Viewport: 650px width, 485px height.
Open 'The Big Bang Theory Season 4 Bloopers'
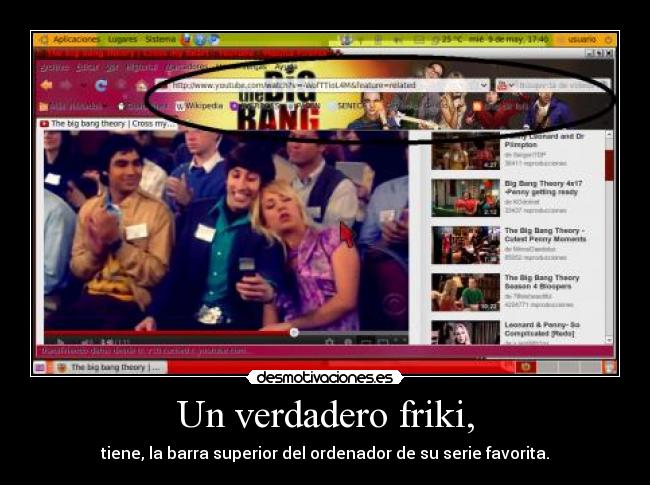click(542, 282)
